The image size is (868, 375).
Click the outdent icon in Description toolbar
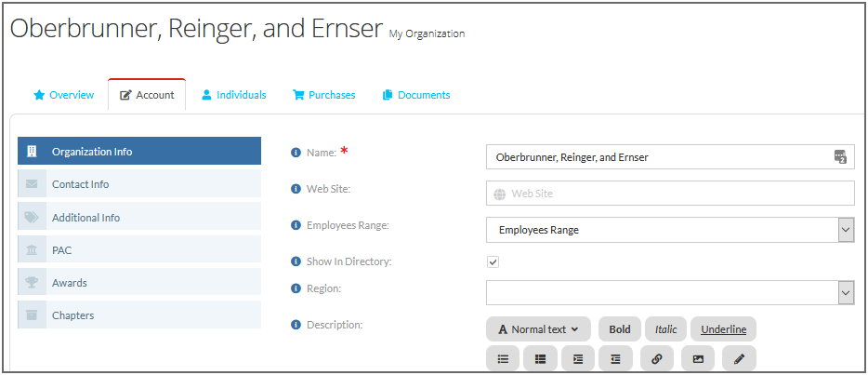(x=615, y=359)
